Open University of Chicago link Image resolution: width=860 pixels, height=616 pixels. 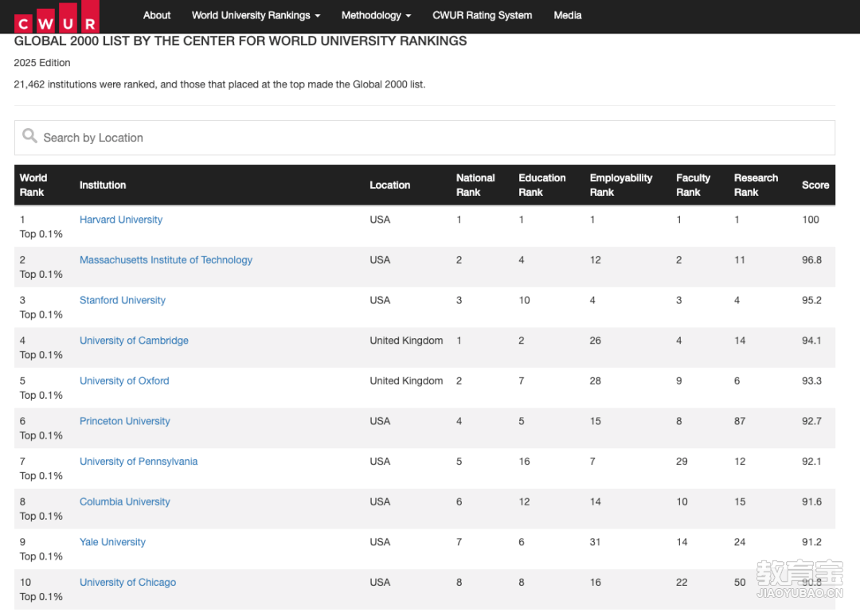(x=127, y=582)
